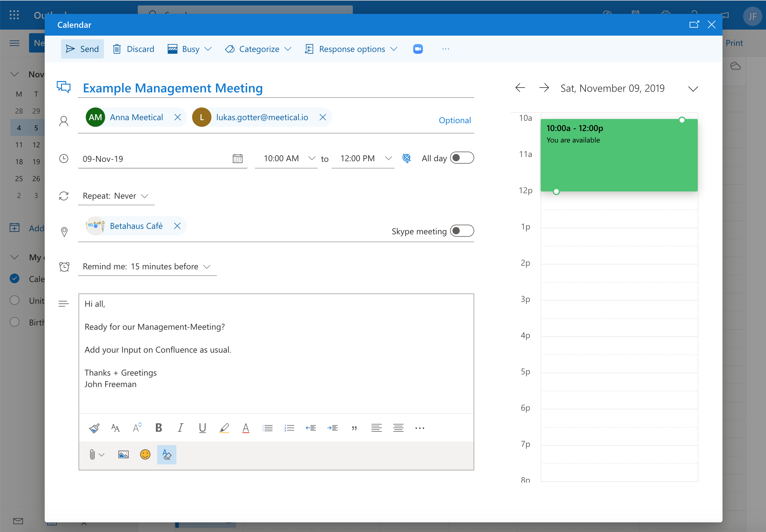Open the JF account avatar
The height and width of the screenshot is (532, 766).
(752, 16)
